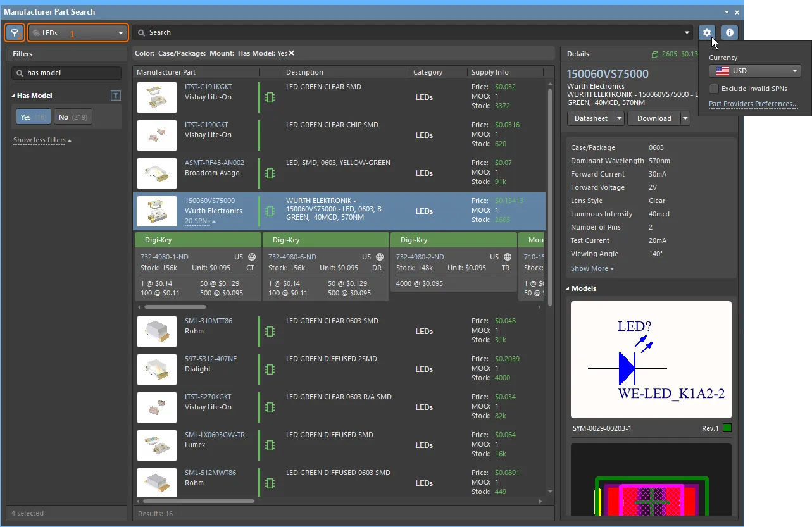Open the USD currency dropdown
Screen dimensions: 812x527
point(754,71)
